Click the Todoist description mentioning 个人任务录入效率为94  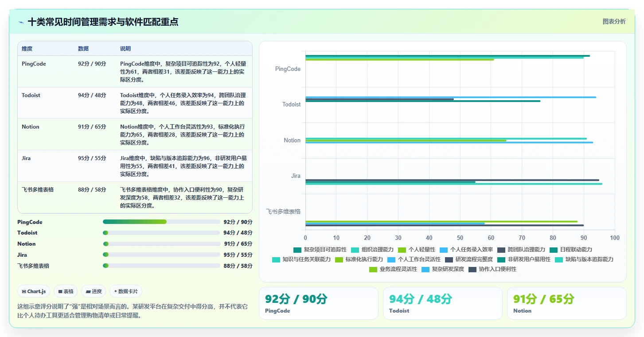tap(183, 103)
